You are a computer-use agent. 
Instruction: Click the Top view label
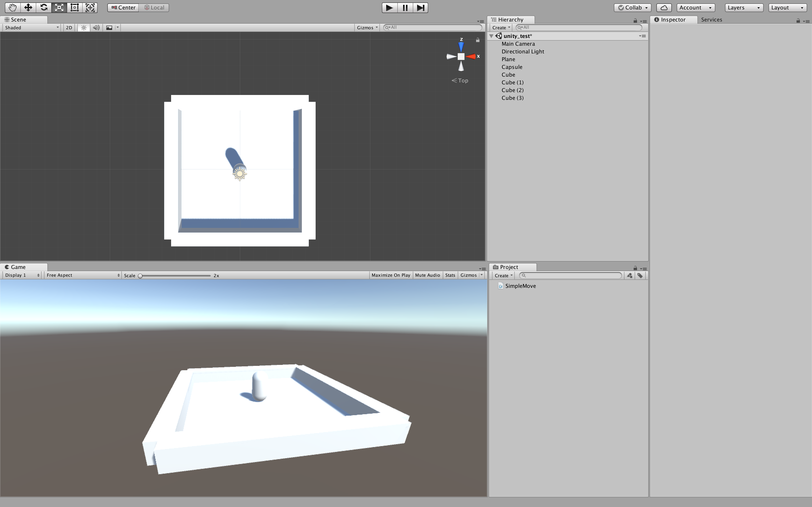pyautogui.click(x=463, y=80)
